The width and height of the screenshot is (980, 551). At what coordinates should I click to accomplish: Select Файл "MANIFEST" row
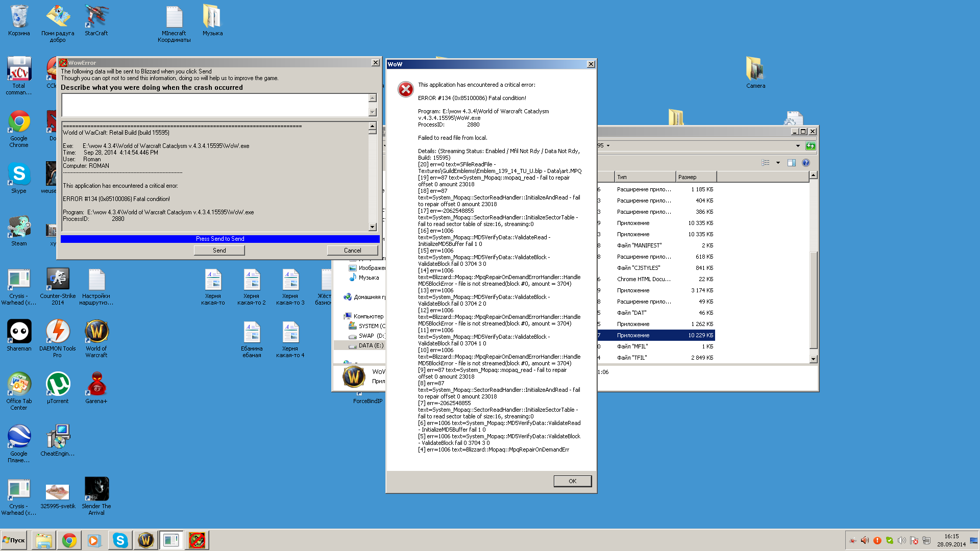click(656, 245)
